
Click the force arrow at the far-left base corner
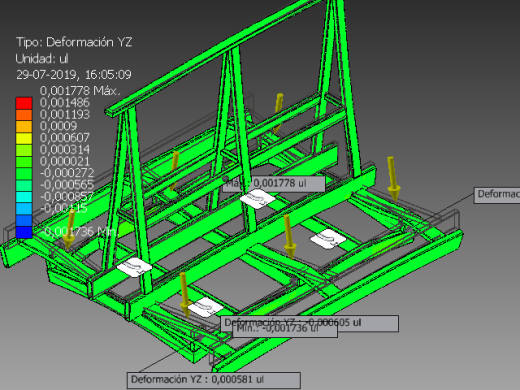point(69,229)
